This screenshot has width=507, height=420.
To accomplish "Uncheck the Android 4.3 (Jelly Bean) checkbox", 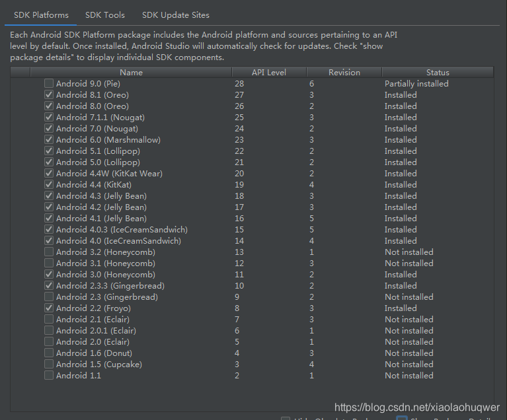I will [x=49, y=195].
